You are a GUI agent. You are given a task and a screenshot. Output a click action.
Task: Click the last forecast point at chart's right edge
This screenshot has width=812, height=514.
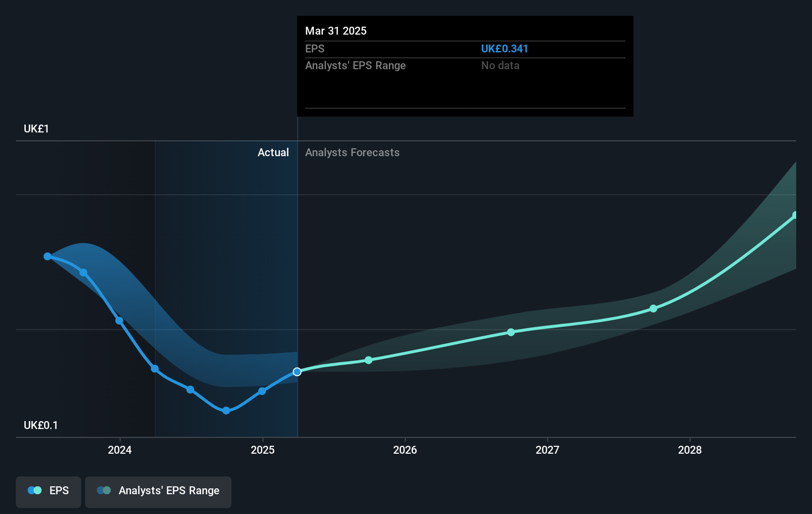point(795,214)
